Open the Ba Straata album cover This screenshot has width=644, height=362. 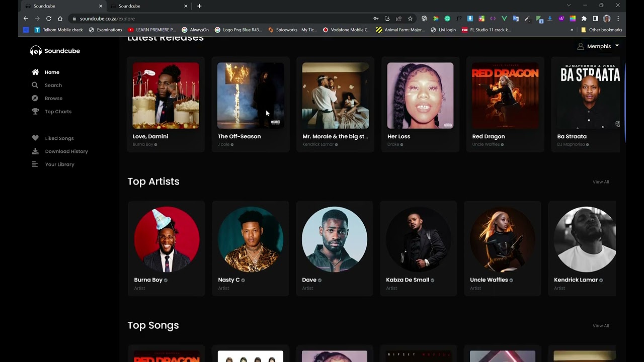589,96
